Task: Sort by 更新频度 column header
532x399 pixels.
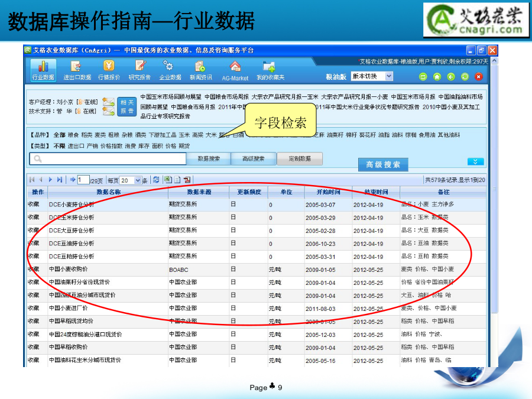Action: (249, 192)
